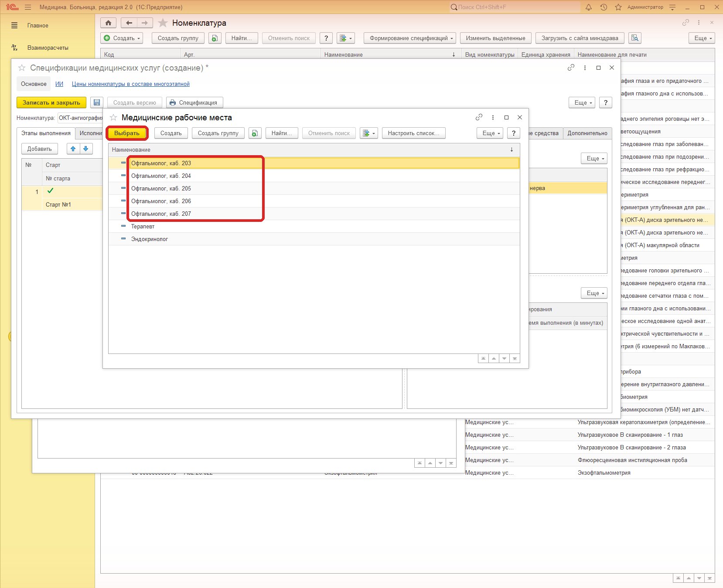Image resolution: width=723 pixels, height=588 pixels.
Task: Click Добавить in Этапы выполнения
Action: 40,149
